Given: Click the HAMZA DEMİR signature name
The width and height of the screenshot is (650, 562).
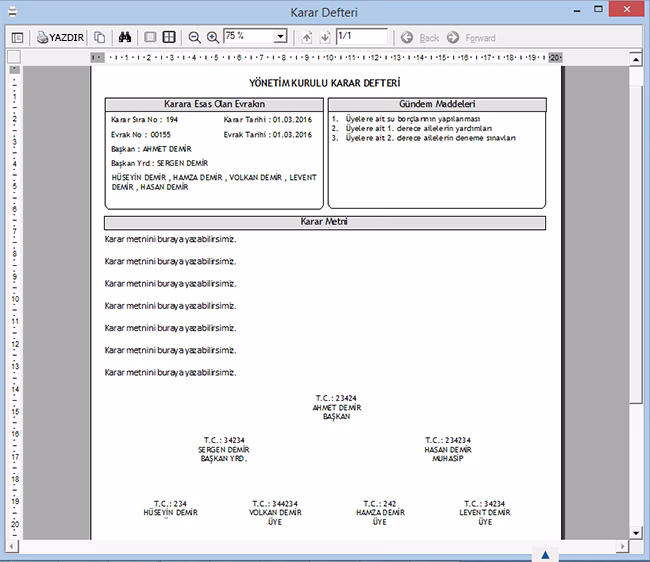Looking at the screenshot, I should pyautogui.click(x=380, y=513).
